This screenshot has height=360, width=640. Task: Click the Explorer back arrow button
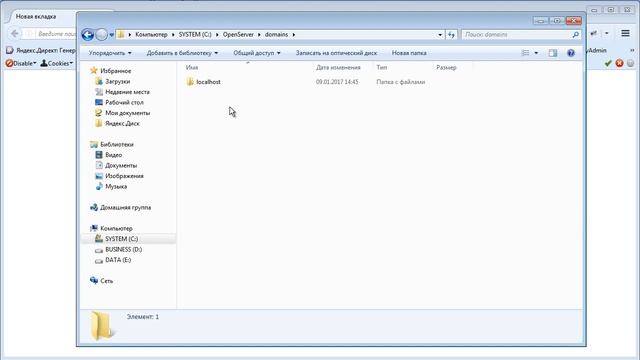[87, 35]
